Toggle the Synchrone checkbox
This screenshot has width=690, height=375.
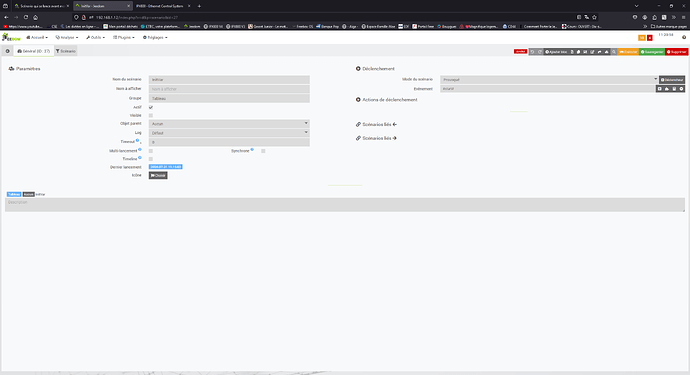point(263,151)
